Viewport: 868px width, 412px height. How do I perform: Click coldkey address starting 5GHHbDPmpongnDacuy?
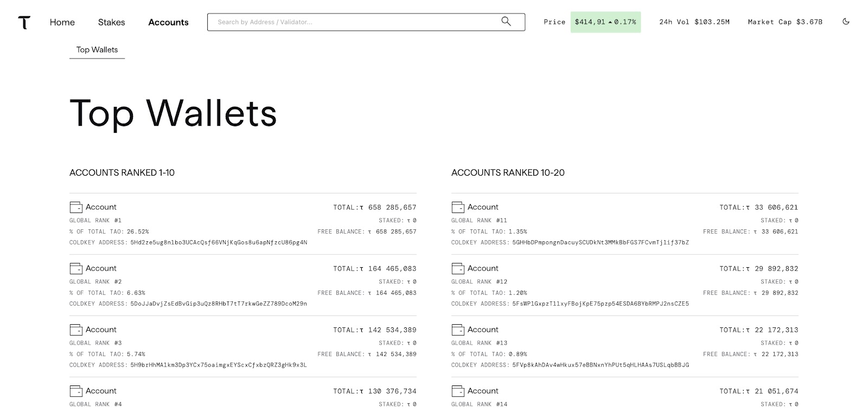(601, 242)
